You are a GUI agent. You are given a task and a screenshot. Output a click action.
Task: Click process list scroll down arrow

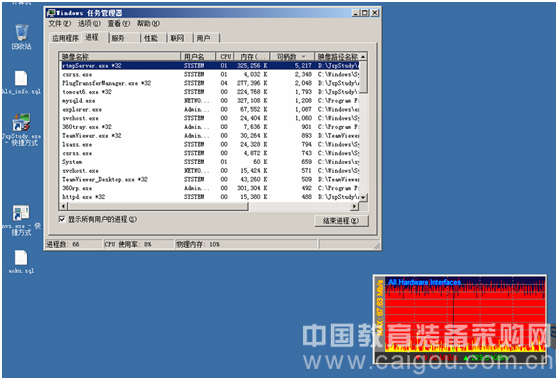point(363,197)
